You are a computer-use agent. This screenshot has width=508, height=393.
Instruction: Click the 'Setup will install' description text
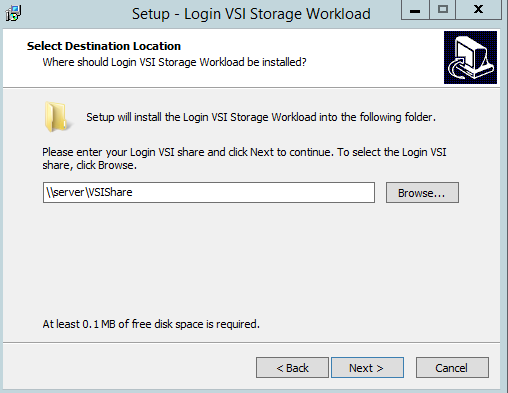coord(261,117)
